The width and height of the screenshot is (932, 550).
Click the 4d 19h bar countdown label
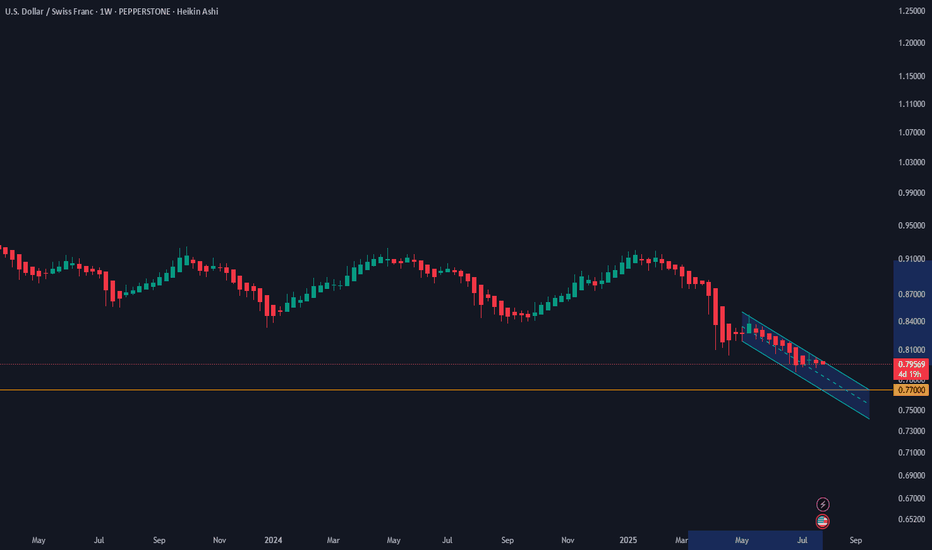point(911,374)
